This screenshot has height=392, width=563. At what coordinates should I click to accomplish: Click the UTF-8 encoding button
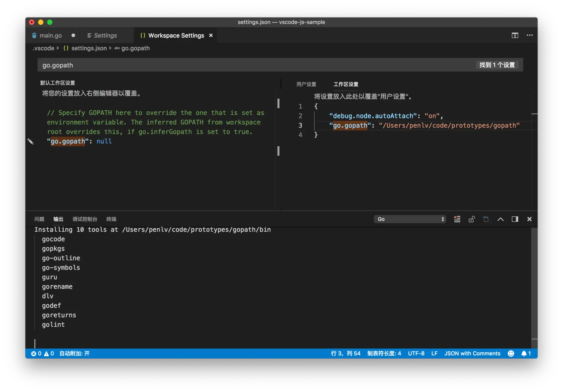pos(416,353)
